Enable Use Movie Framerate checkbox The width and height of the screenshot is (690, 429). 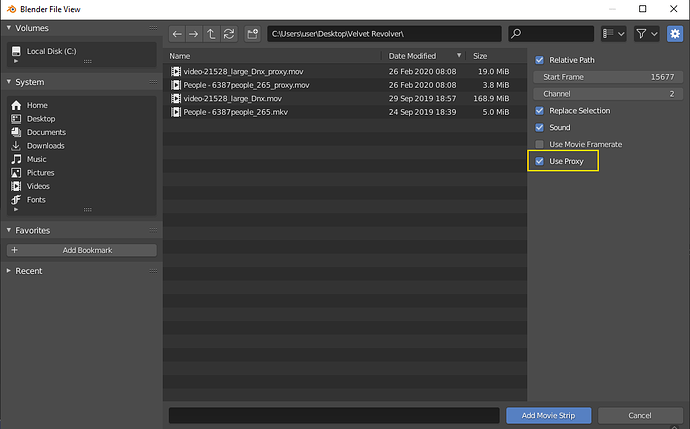pyautogui.click(x=540, y=144)
